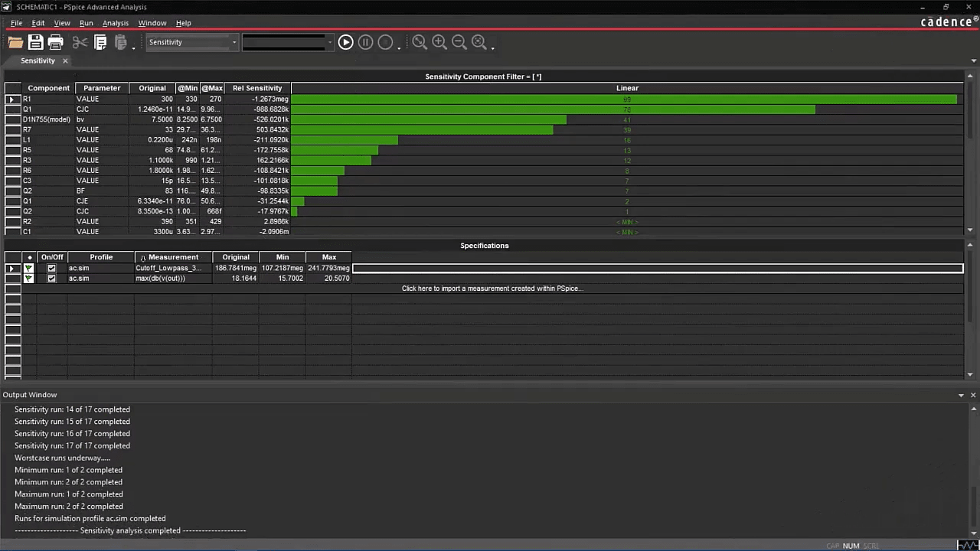Uncheck the On/Off box for max(db(v(out))) measurement
Viewport: 980px width, 551px height.
[x=51, y=279]
